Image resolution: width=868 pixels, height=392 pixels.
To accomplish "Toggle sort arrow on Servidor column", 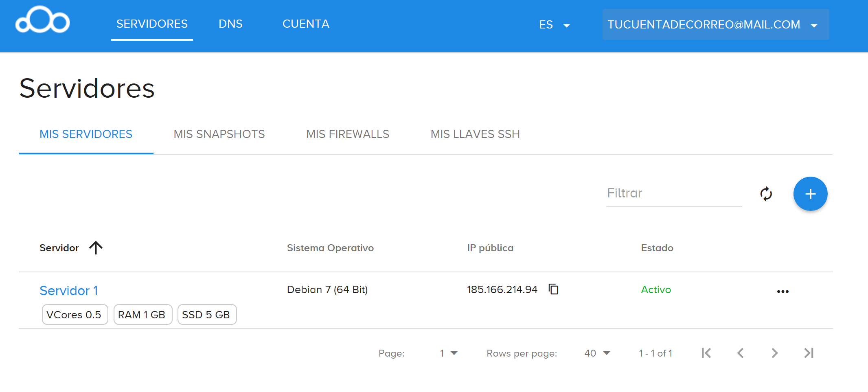I will (x=96, y=247).
